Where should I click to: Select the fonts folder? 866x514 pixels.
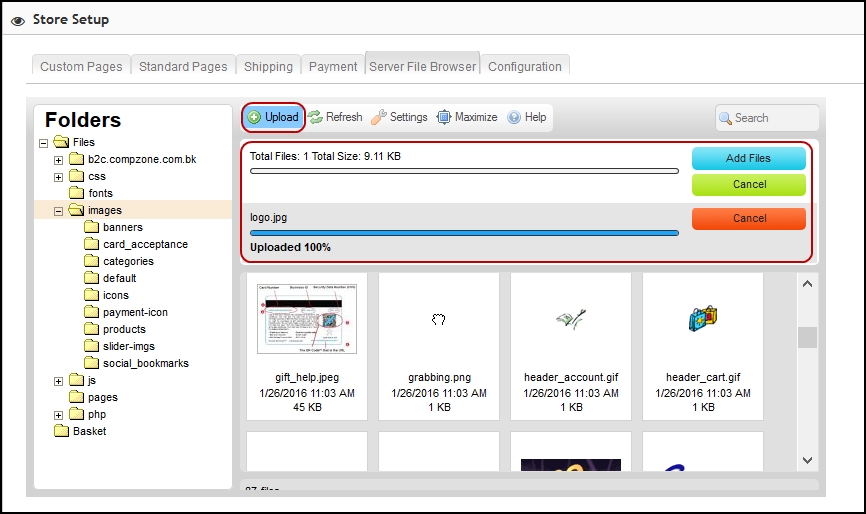(101, 193)
